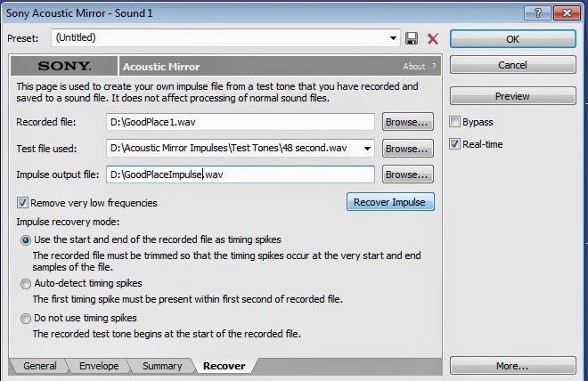Save the preset with floppy disk icon

click(x=412, y=38)
